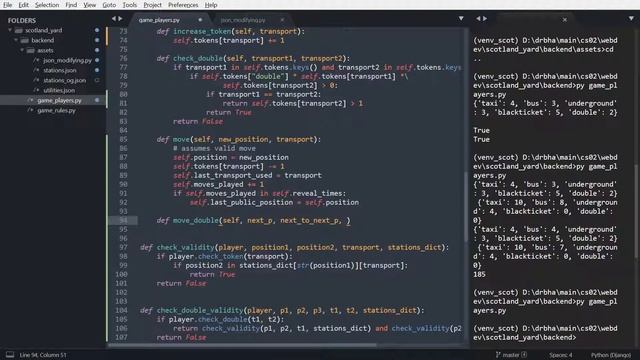The image size is (640, 360).
Task: Go to next tab in editor pane
Action: [120, 19]
